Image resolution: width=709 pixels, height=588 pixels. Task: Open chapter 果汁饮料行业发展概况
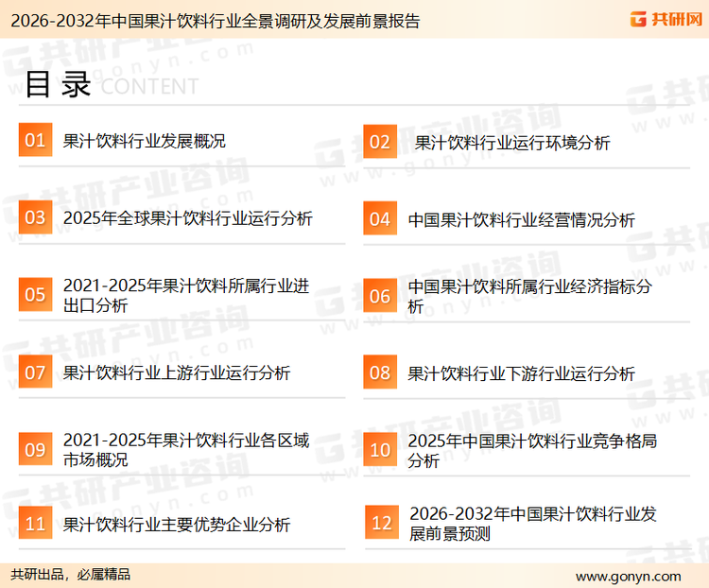(144, 142)
